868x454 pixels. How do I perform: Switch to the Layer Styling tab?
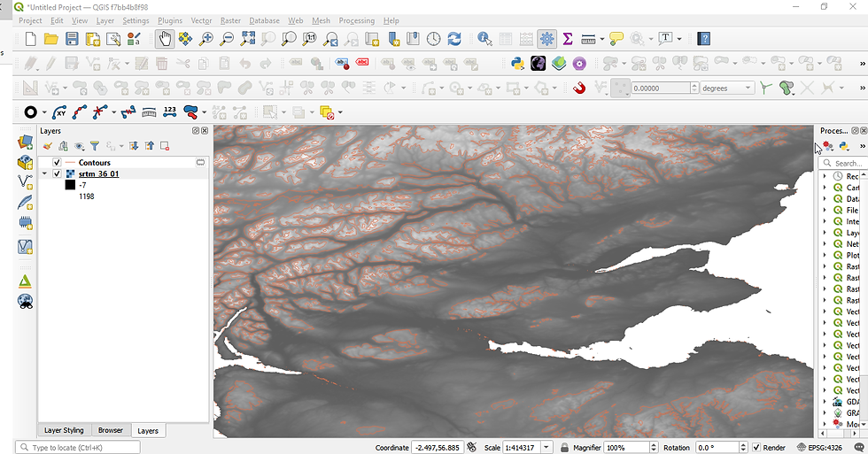64,430
